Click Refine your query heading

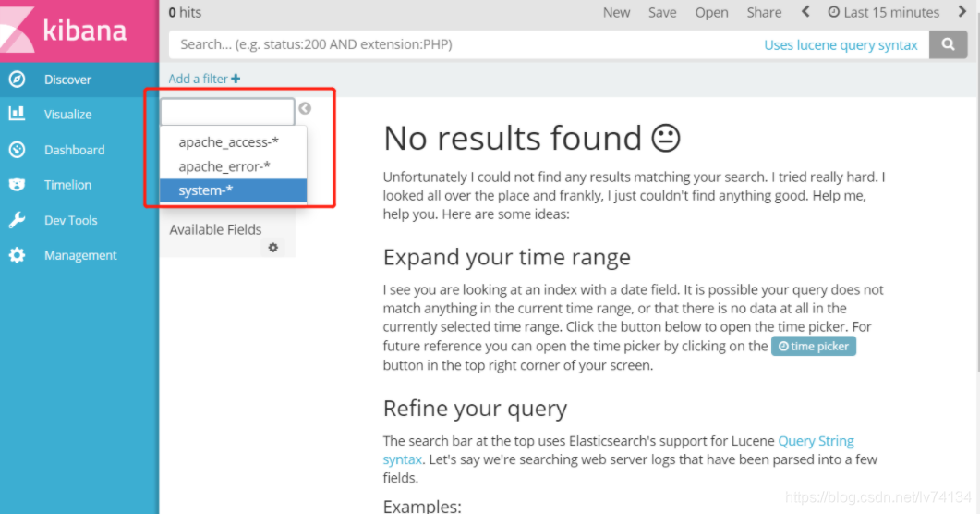point(475,409)
